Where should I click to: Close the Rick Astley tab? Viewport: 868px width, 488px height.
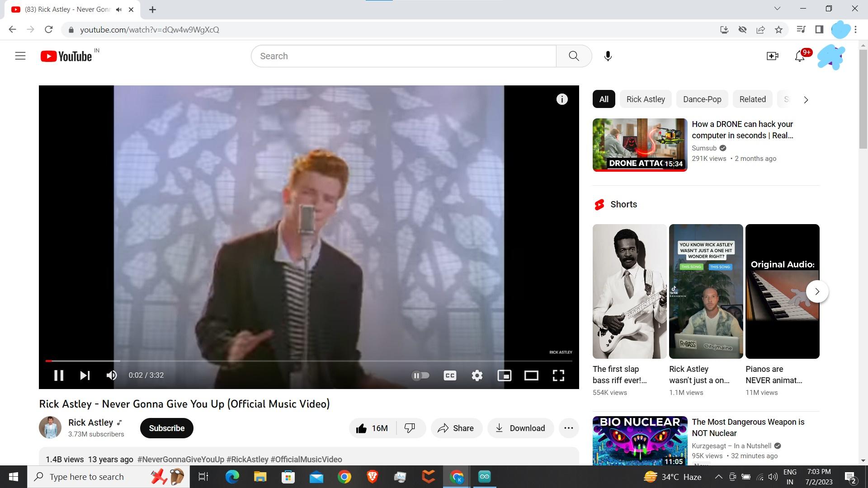tap(131, 9)
